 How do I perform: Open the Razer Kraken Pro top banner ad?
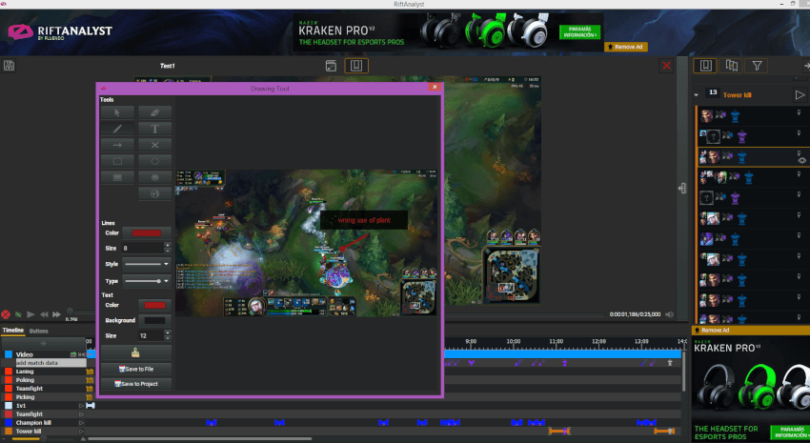click(448, 32)
